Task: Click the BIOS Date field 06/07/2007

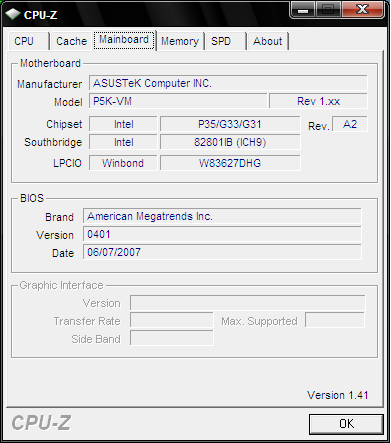Action: [222, 252]
